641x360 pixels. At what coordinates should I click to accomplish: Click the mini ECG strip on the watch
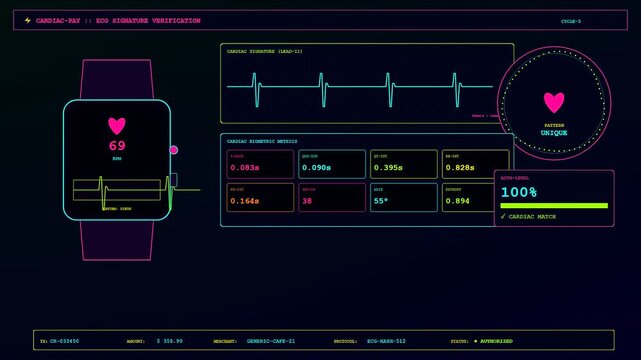117,190
